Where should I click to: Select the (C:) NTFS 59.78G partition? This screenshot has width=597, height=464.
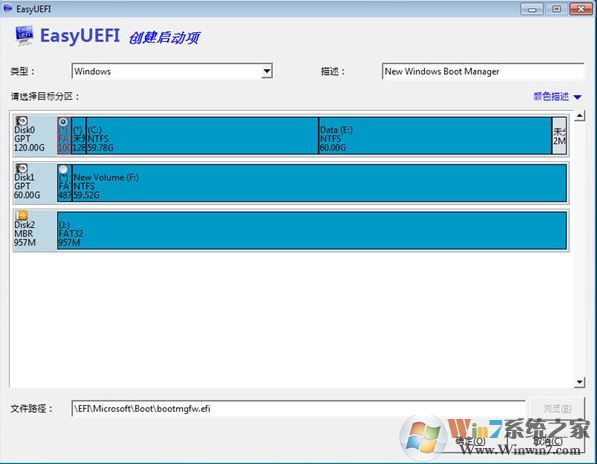202,136
